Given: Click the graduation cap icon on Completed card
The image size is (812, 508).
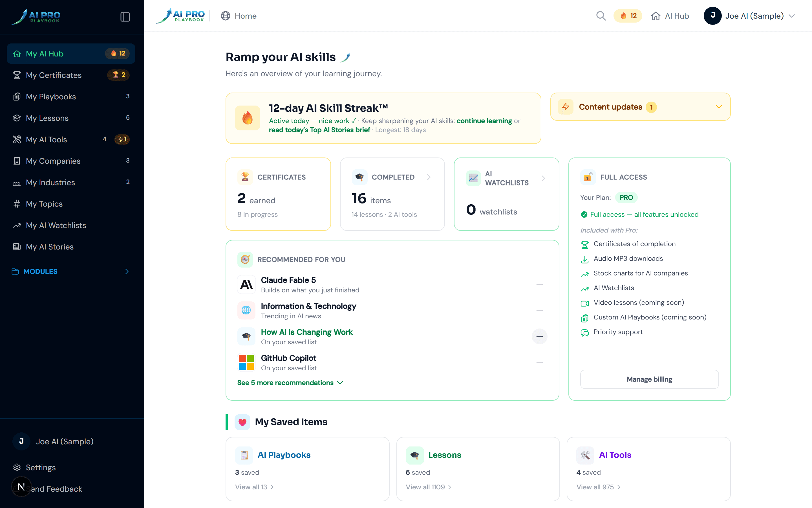Looking at the screenshot, I should coord(359,177).
